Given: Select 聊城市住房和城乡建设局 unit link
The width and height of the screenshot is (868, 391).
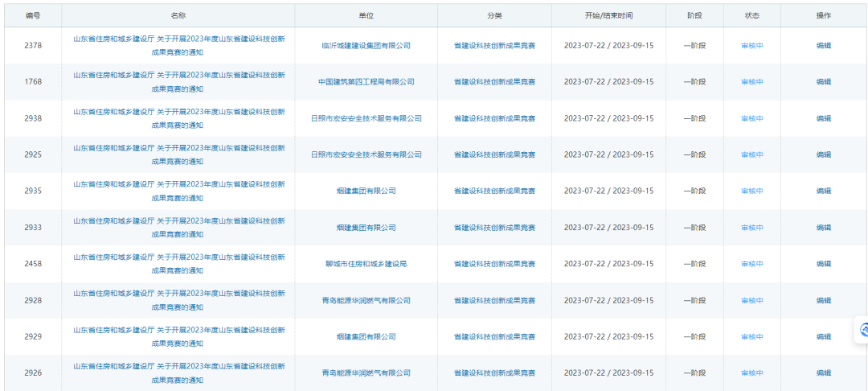Looking at the screenshot, I should (366, 264).
